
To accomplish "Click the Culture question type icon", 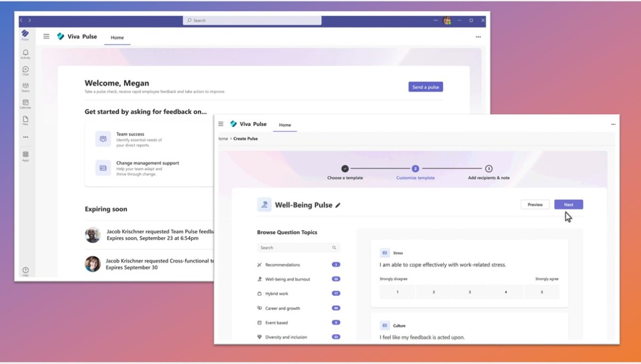I will (385, 326).
